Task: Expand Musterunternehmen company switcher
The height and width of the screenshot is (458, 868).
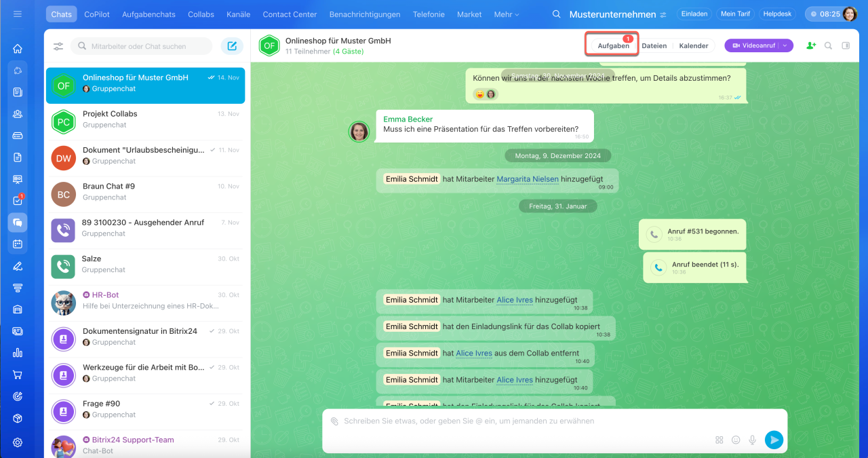Action: (x=663, y=14)
